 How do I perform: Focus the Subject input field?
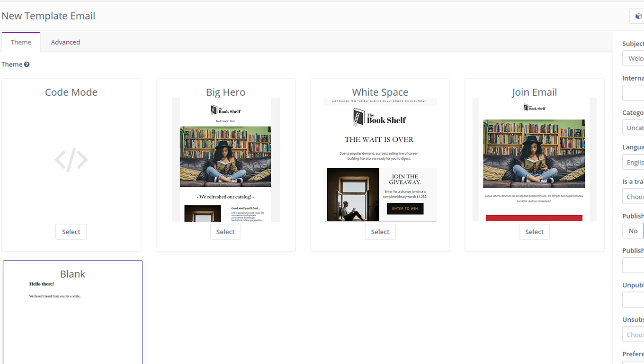[x=633, y=58]
